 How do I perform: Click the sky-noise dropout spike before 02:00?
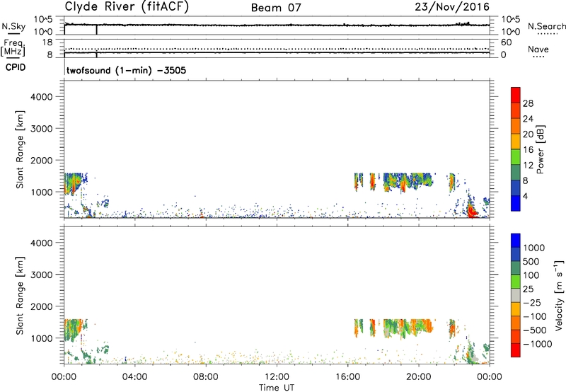tap(96, 30)
